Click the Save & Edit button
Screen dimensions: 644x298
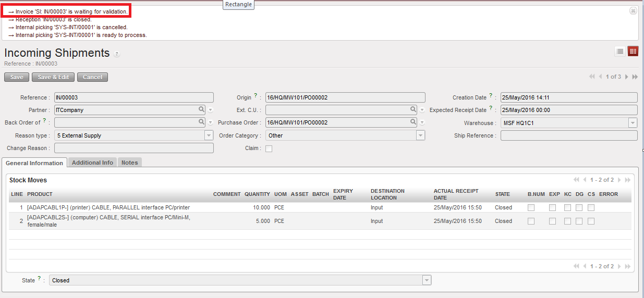(x=53, y=77)
